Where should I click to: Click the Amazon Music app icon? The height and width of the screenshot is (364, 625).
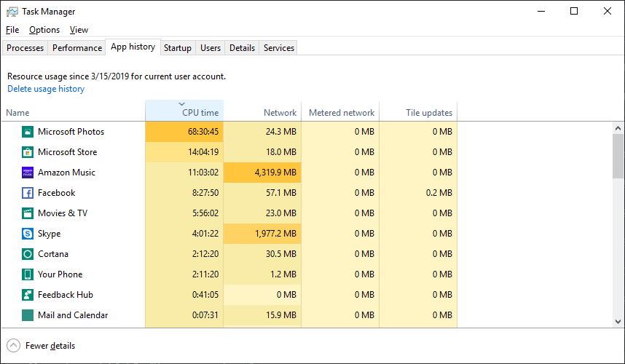click(28, 173)
